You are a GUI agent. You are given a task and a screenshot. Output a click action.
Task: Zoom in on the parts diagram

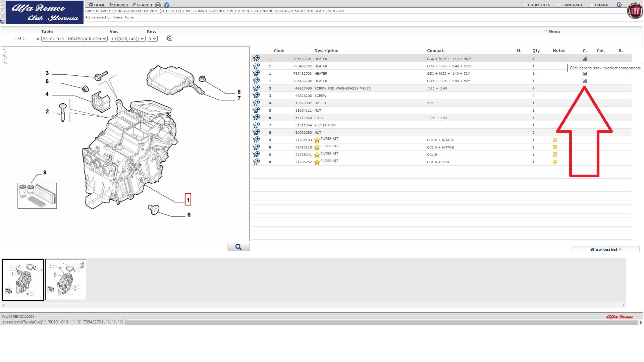coord(5,56)
